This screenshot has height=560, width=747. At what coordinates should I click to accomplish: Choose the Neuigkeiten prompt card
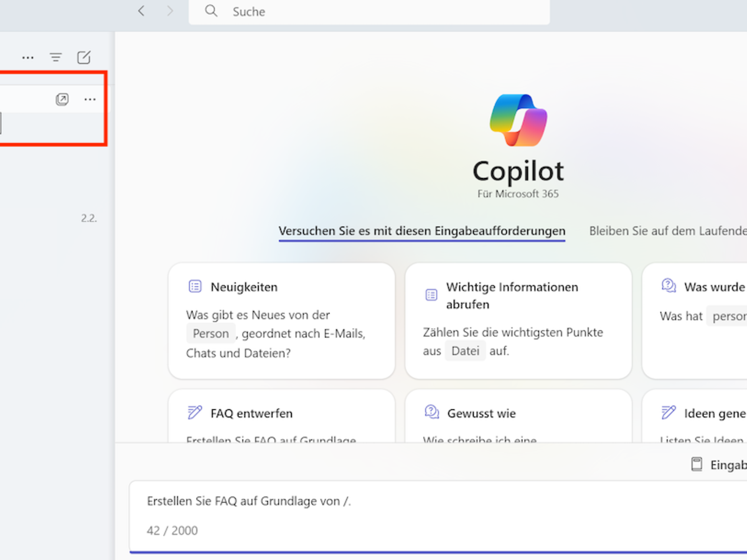(281, 321)
